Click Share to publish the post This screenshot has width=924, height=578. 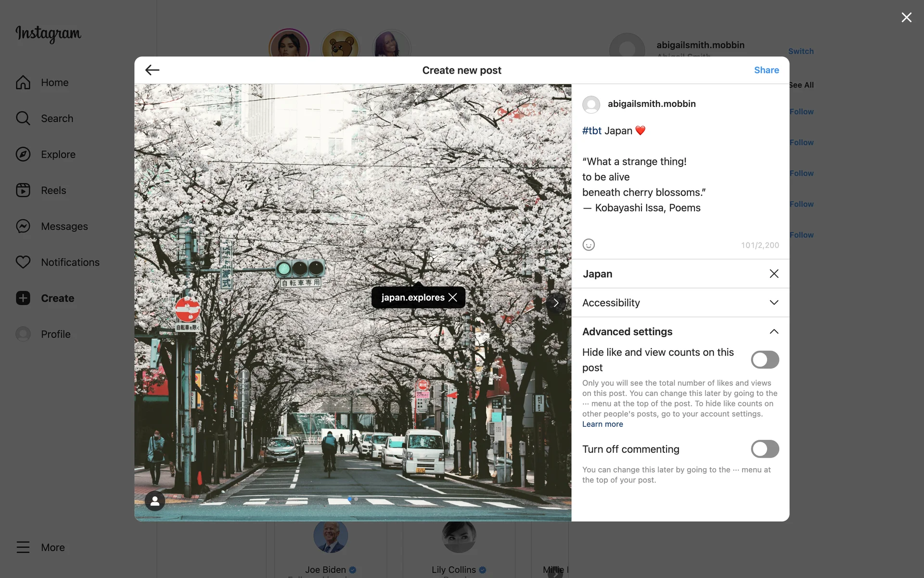[766, 70]
